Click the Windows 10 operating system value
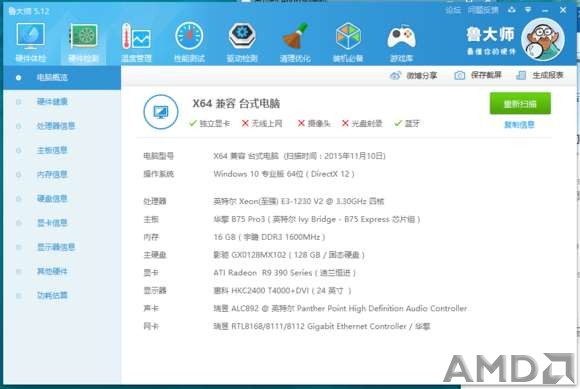Screen dimensions: 580x389 [284, 174]
